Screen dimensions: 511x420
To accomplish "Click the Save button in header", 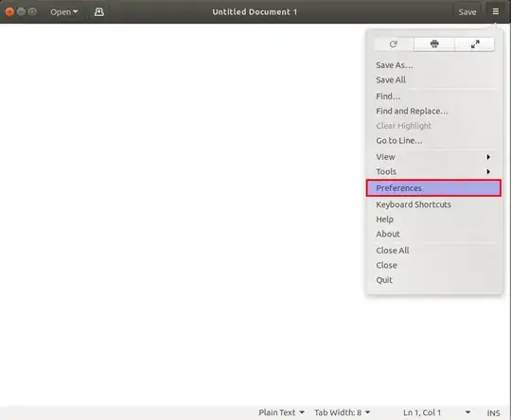I will [467, 12].
